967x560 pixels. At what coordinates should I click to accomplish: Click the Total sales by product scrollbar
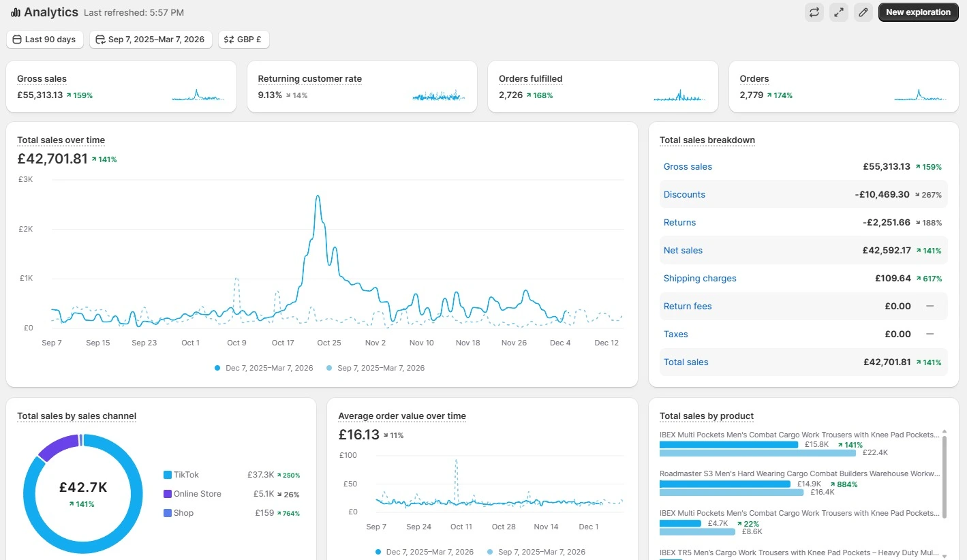click(944, 477)
